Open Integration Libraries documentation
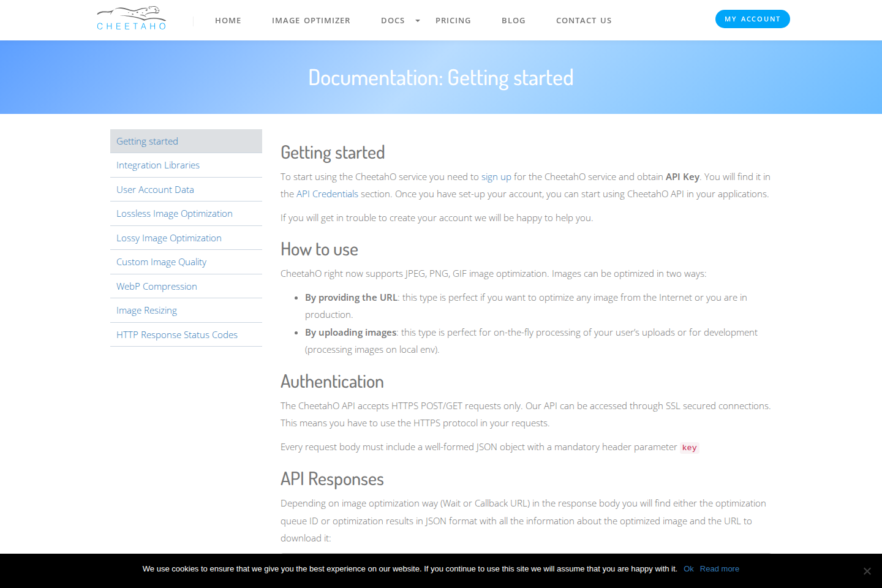The height and width of the screenshot is (588, 882). pos(158,165)
